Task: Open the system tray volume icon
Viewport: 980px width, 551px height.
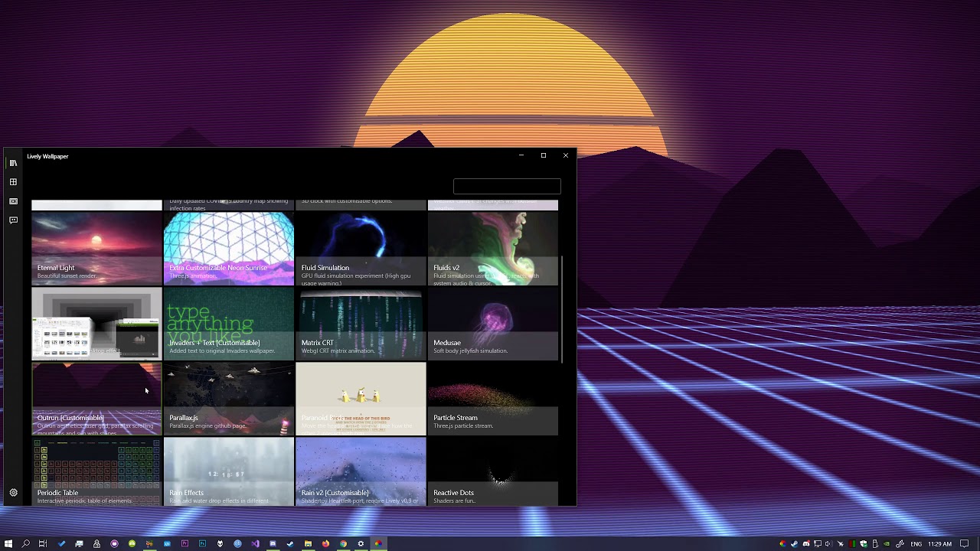Action: (x=828, y=543)
